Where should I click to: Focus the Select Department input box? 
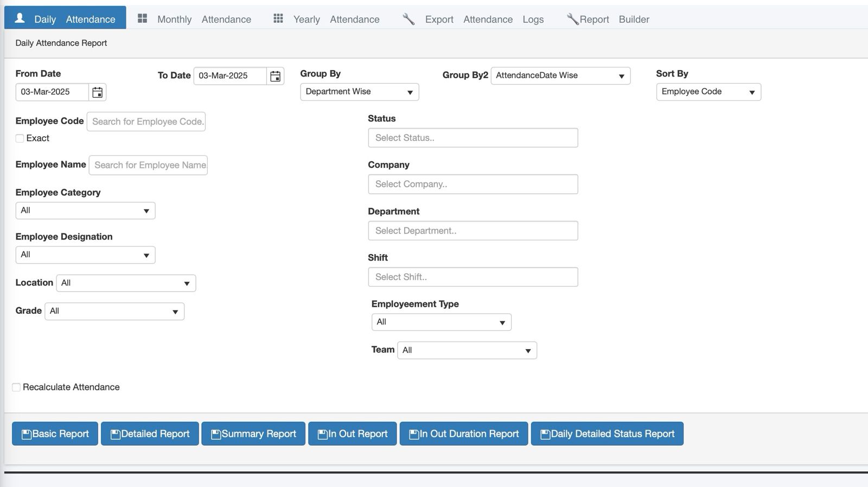[x=473, y=231]
